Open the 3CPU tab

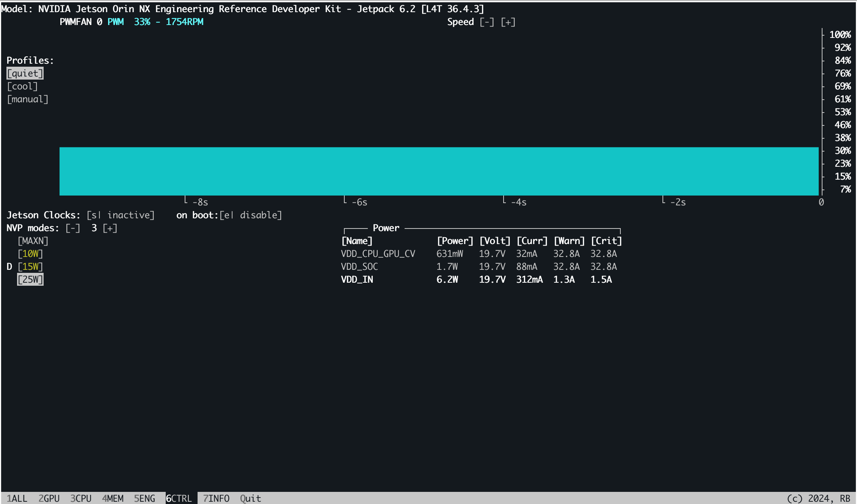(81, 498)
